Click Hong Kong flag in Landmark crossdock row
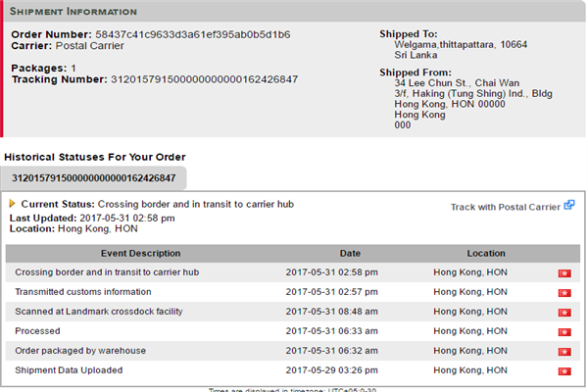This screenshot has width=588, height=392. [x=563, y=312]
